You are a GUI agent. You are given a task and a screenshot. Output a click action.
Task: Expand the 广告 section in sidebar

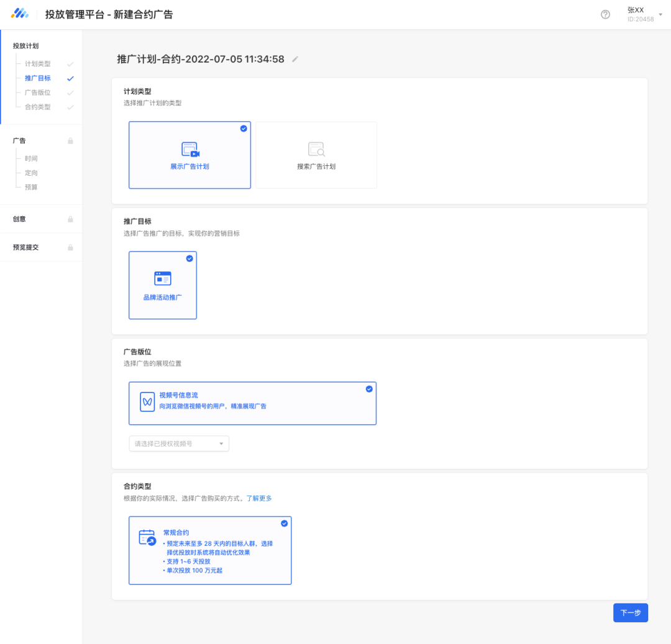[19, 141]
